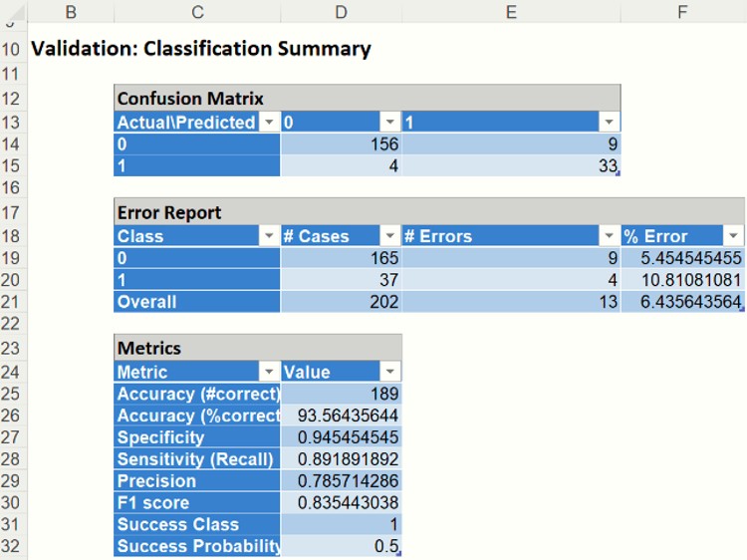The image size is (747, 560).
Task: Select row 12 header
Action: pyautogui.click(x=12, y=99)
